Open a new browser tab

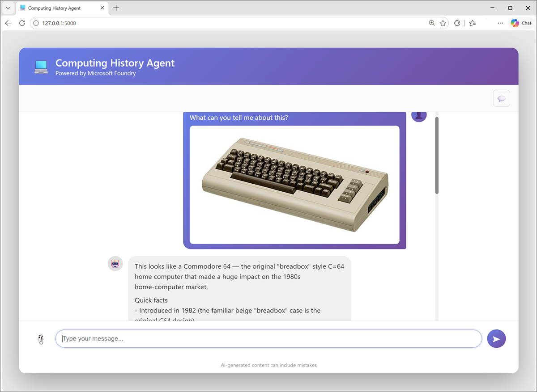pyautogui.click(x=116, y=8)
